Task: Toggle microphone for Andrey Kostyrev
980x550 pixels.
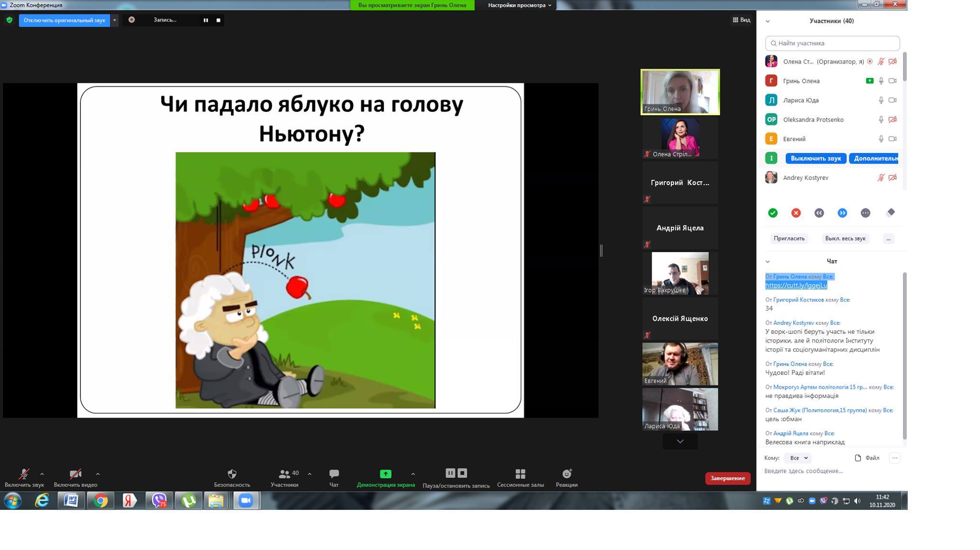Action: pos(880,178)
